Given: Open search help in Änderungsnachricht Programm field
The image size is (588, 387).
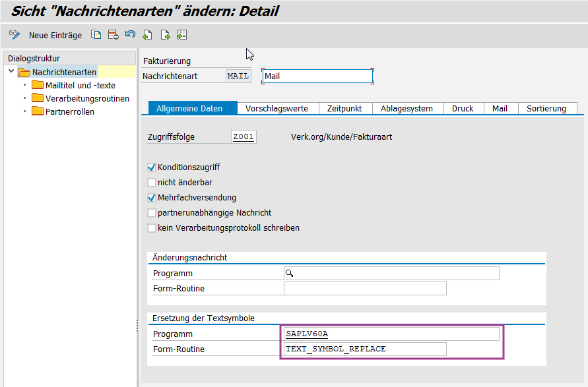Looking at the screenshot, I should tap(289, 273).
